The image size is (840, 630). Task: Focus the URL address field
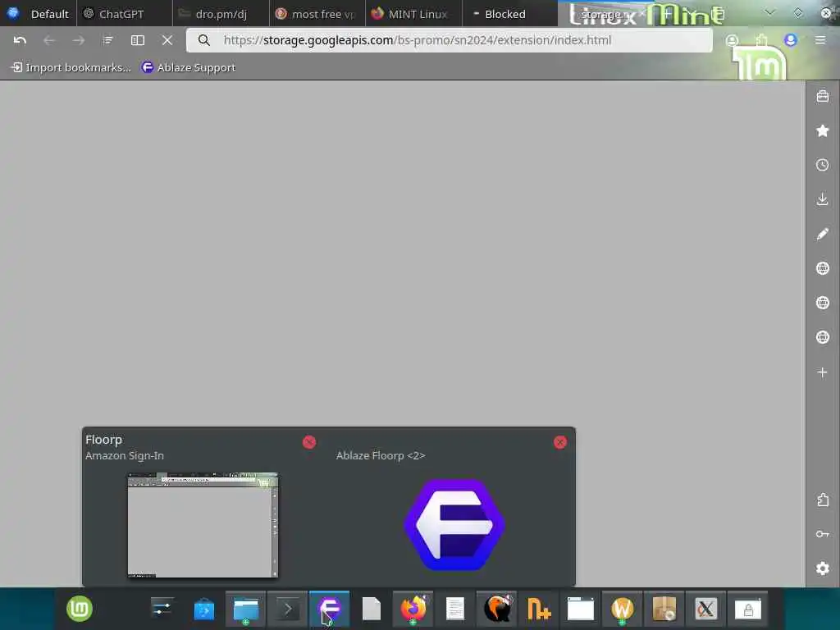tap(449, 40)
